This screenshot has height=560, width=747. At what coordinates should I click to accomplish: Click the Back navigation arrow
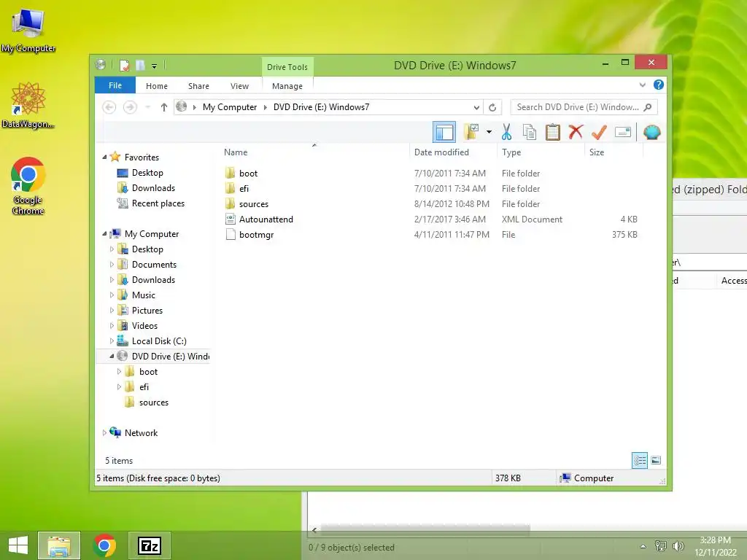(x=109, y=107)
